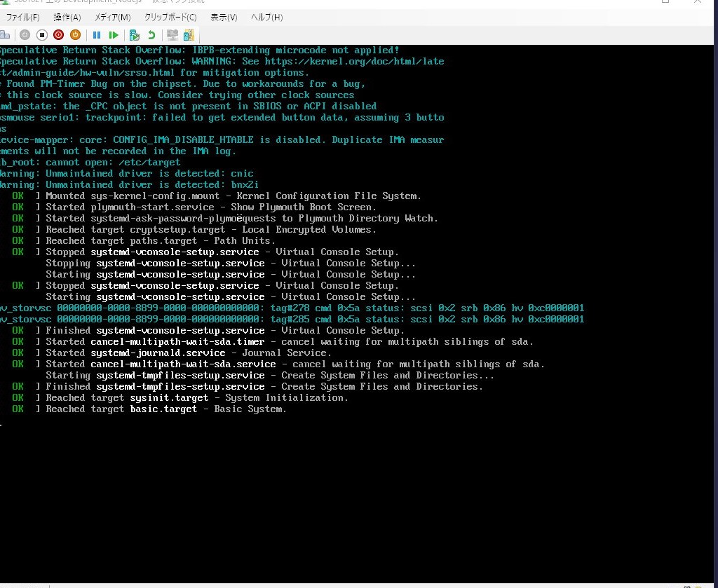This screenshot has height=588, width=718.
Task: Shut down the VM using the red power icon
Action: point(58,34)
